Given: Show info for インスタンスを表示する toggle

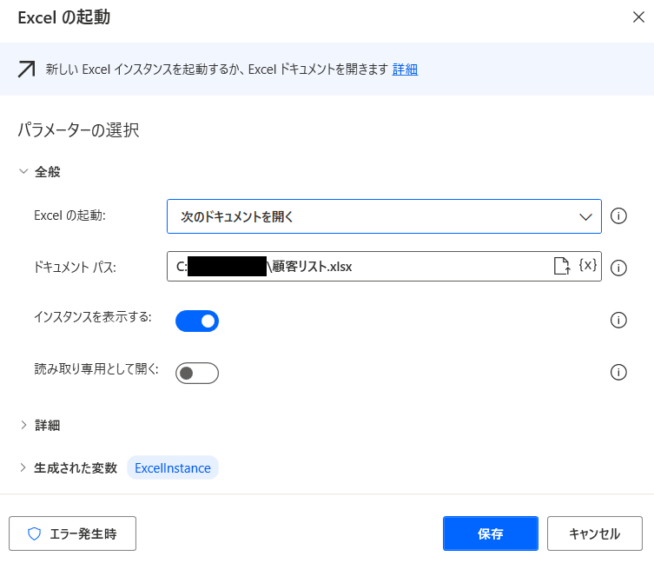Looking at the screenshot, I should coord(619,320).
